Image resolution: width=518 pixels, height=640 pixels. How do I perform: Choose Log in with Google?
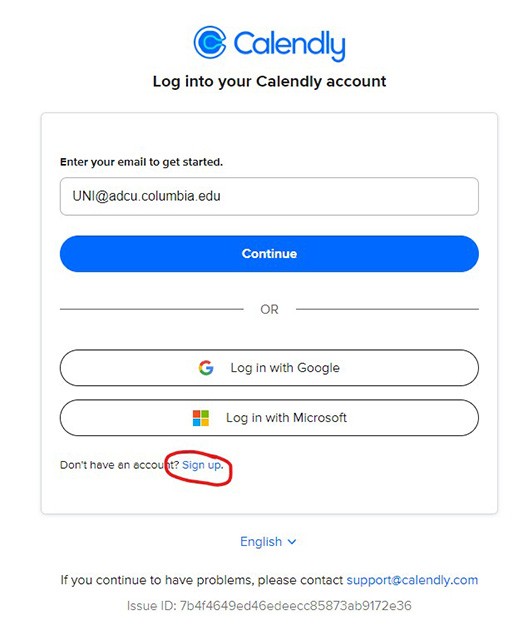tap(269, 368)
